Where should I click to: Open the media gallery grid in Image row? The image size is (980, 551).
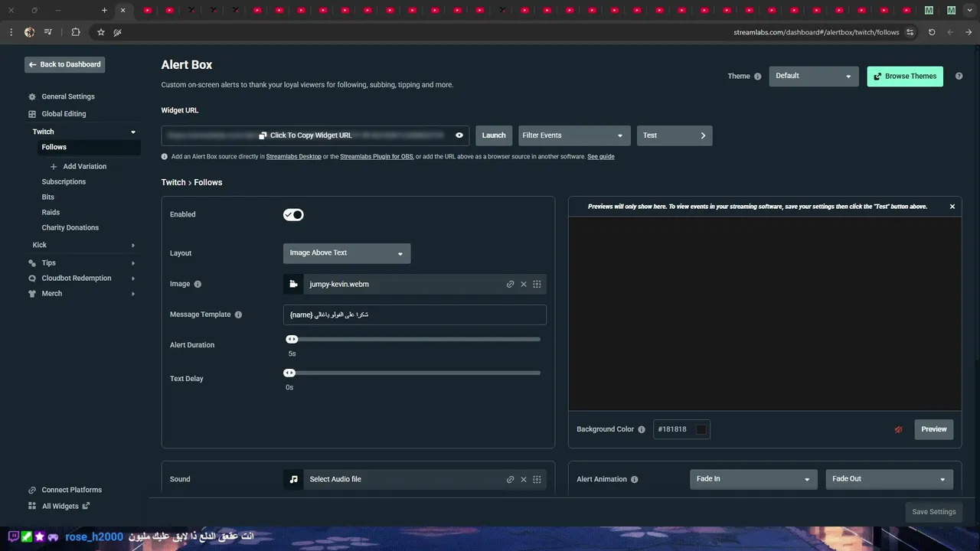[537, 284]
